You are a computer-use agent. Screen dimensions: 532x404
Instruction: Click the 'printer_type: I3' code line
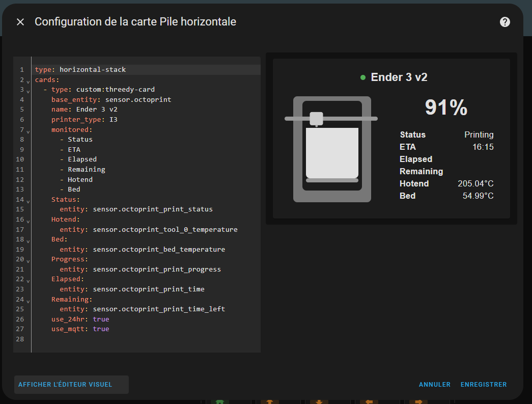(x=85, y=120)
